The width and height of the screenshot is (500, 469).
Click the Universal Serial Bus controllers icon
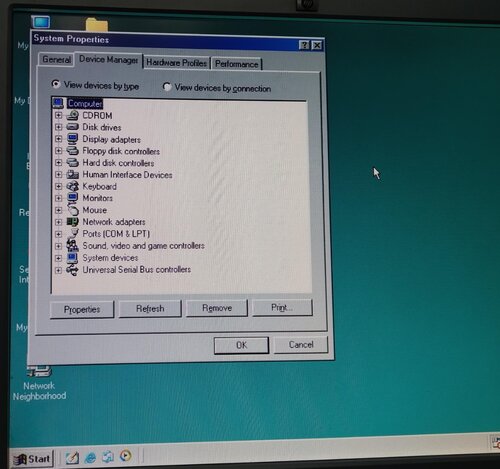(x=72, y=270)
